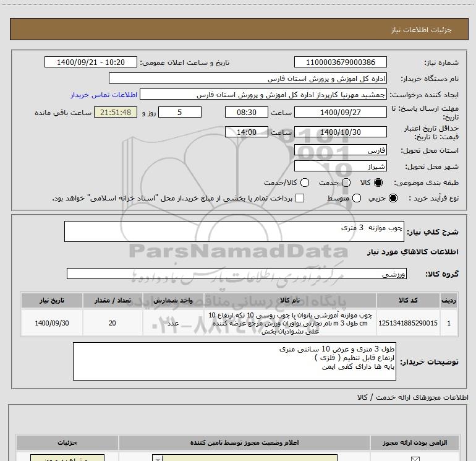Click the remaining days field showing 5

tap(180, 112)
